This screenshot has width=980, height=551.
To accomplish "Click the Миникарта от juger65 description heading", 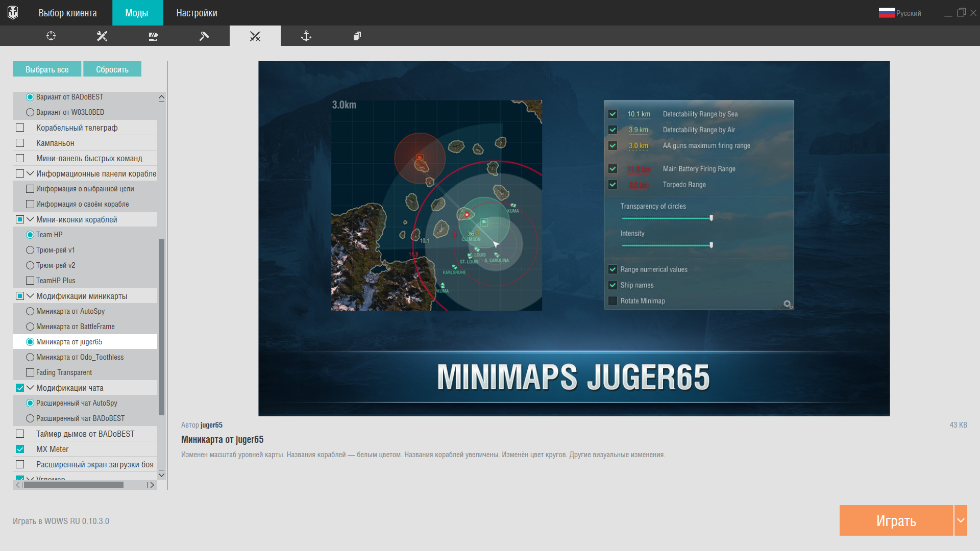I will tap(222, 439).
